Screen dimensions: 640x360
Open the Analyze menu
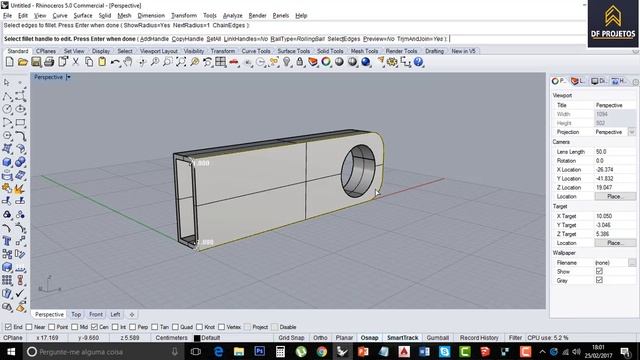pos(232,16)
